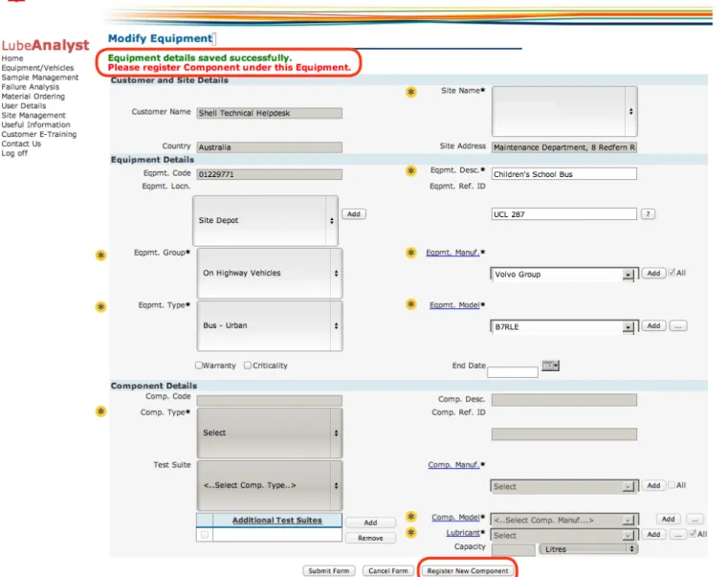This screenshot has height=577, width=728.
Task: Open the Comp. Type Select dropdown
Action: [x=270, y=433]
